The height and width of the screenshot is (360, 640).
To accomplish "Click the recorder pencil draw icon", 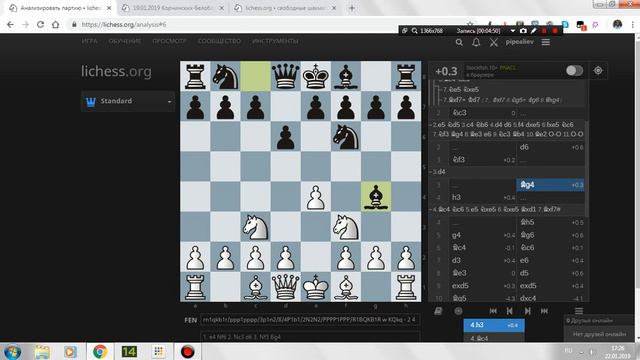I will [x=533, y=31].
